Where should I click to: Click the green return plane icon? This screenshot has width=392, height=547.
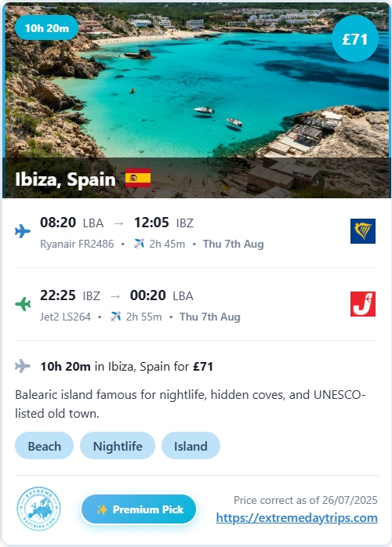point(23,304)
